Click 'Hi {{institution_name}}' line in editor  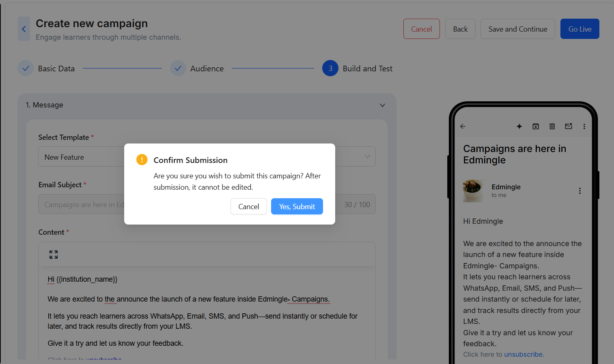click(82, 279)
